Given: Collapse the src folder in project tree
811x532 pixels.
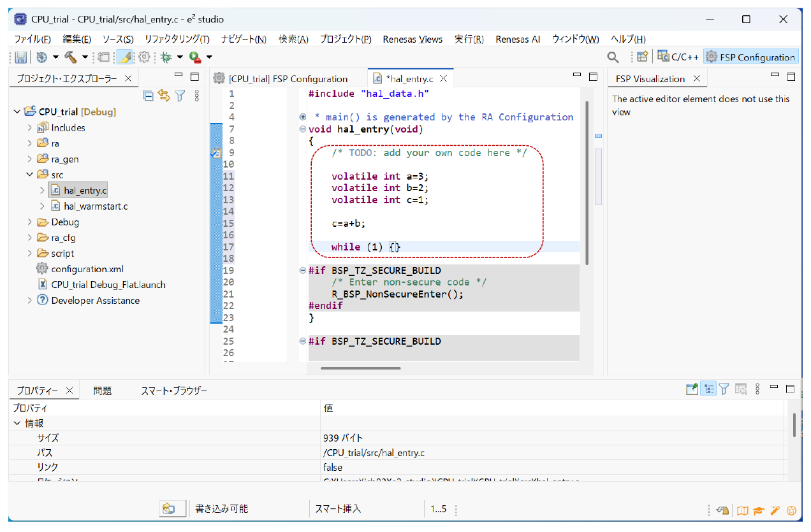Looking at the screenshot, I should [29, 175].
